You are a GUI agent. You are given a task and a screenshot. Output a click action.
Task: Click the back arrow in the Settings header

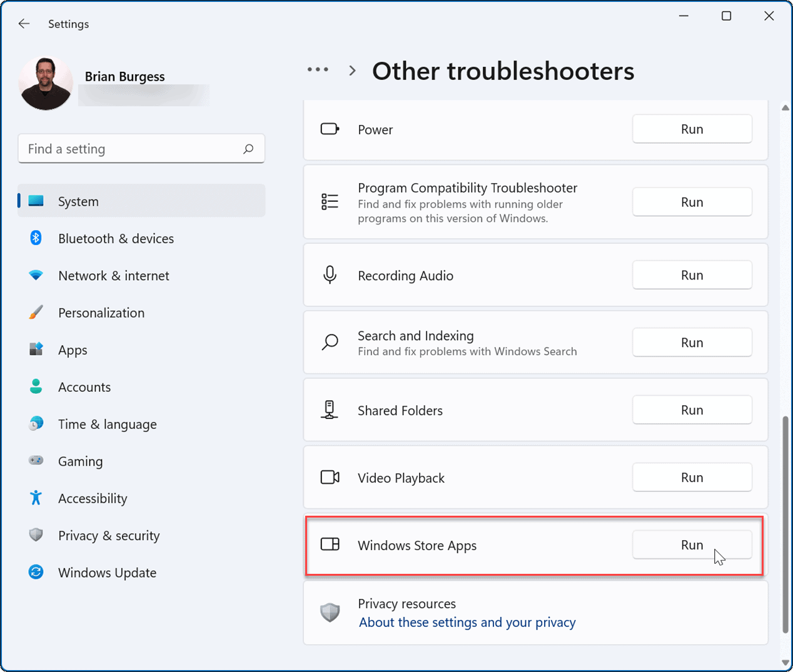(24, 24)
